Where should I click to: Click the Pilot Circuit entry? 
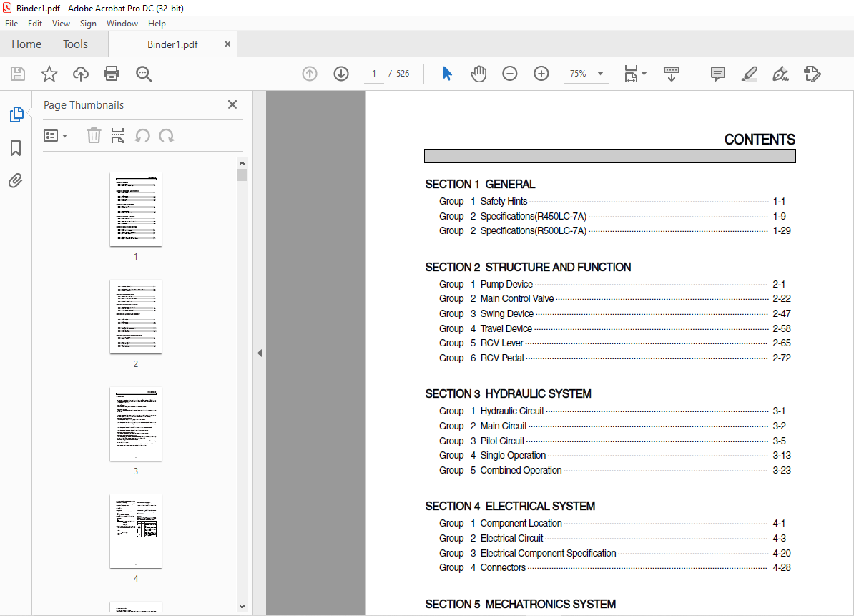tap(612, 441)
